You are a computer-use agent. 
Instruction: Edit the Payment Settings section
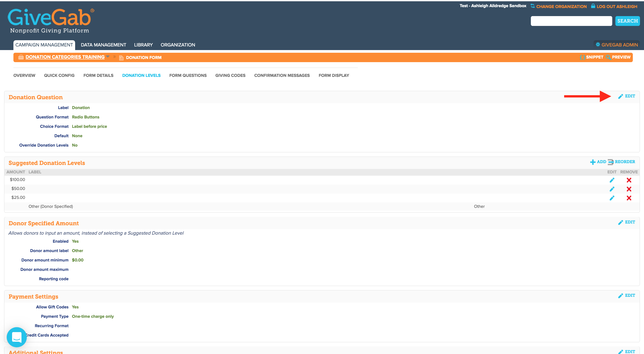pyautogui.click(x=627, y=295)
